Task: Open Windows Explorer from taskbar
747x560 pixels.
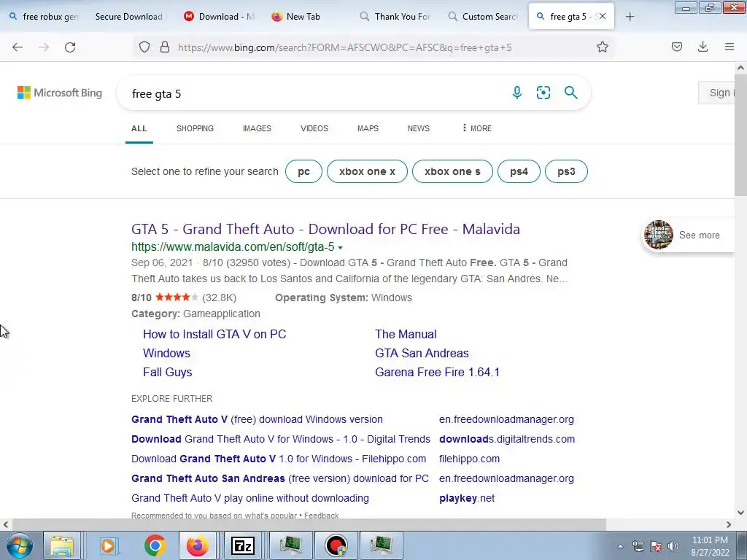Action: pos(62,545)
